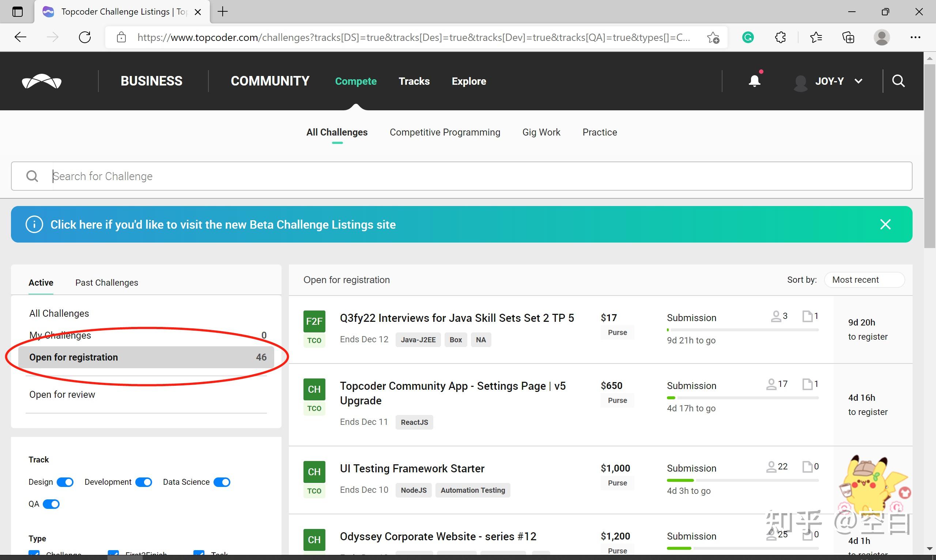936x560 pixels.
Task: Open the site search magnifier icon
Action: [x=898, y=81]
